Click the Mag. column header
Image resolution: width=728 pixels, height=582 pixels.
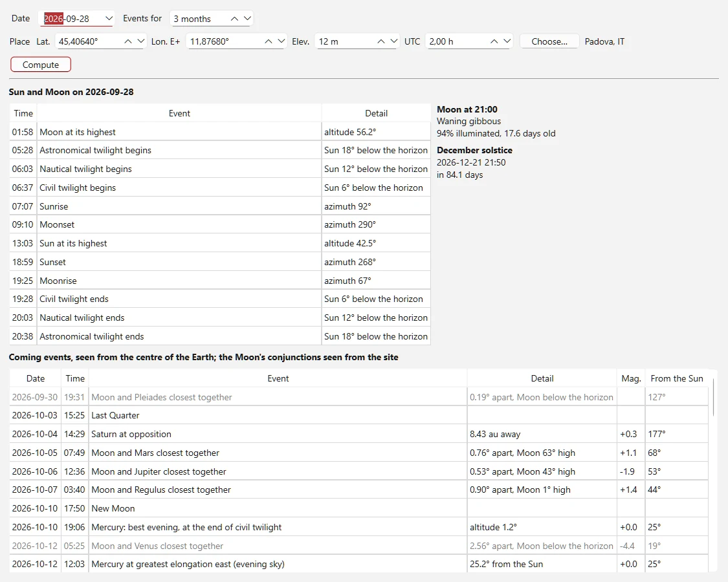pos(631,378)
